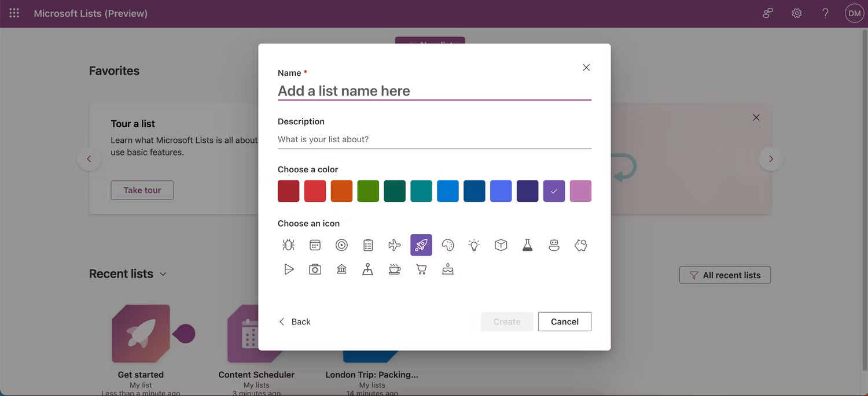Dismiss the Favorites tour banner

[756, 117]
